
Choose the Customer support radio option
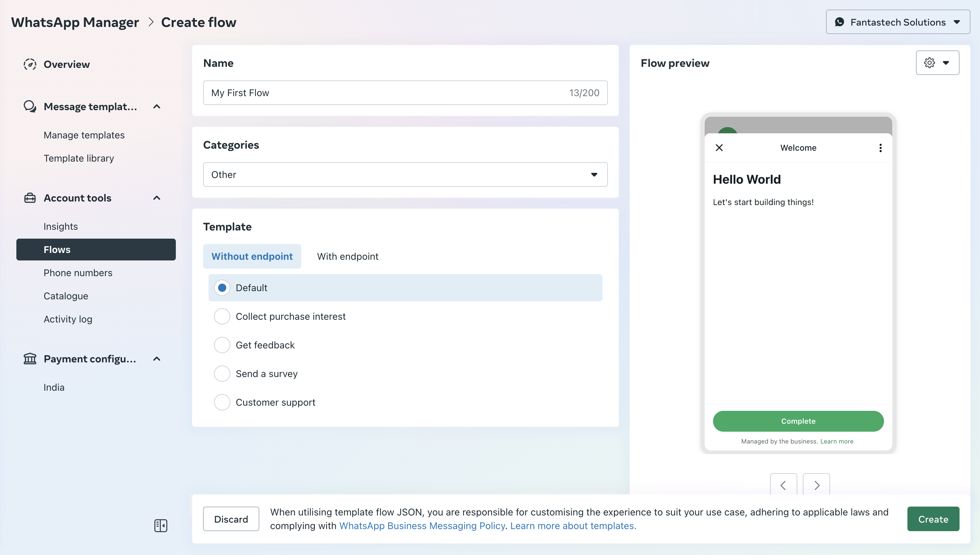[222, 402]
